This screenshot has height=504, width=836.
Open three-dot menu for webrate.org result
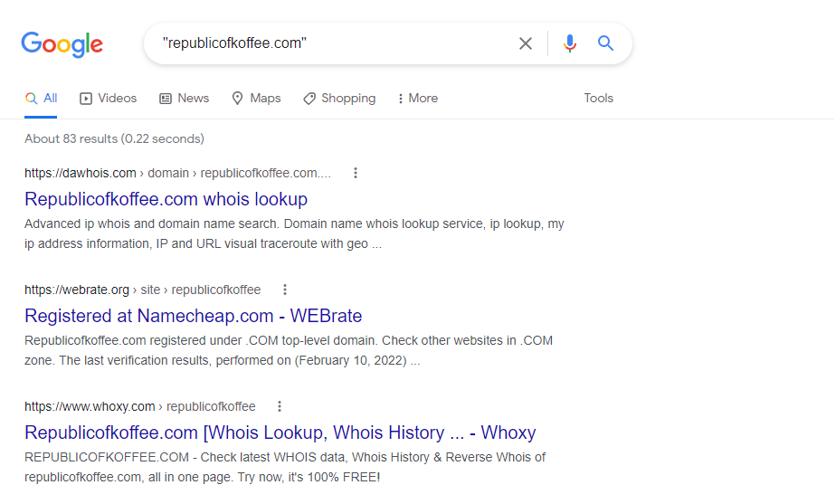click(285, 290)
